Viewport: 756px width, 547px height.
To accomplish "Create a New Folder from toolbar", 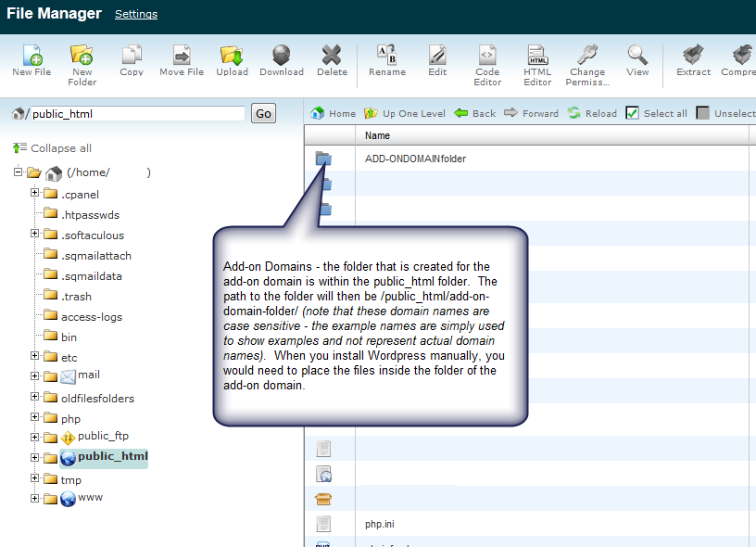I will pyautogui.click(x=82, y=56).
